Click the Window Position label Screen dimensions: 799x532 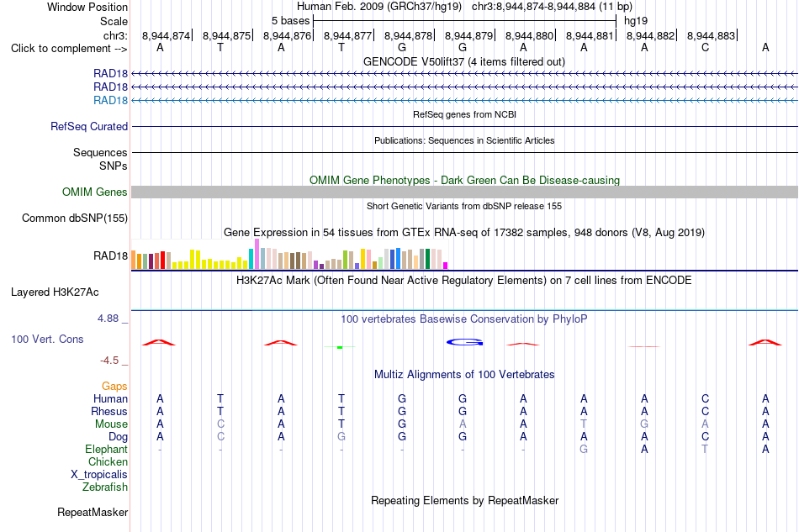point(87,7)
